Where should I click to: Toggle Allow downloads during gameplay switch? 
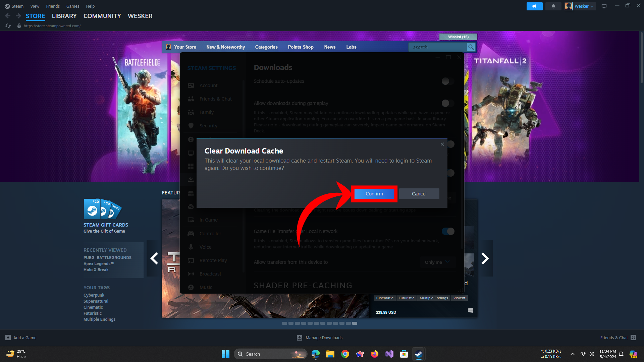tap(447, 103)
